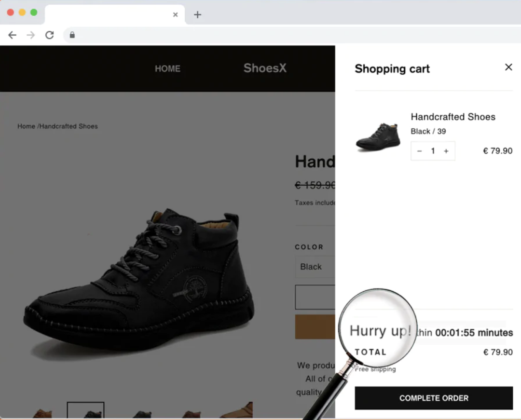Open HOME in site navigation
521x420 pixels.
pos(167,68)
